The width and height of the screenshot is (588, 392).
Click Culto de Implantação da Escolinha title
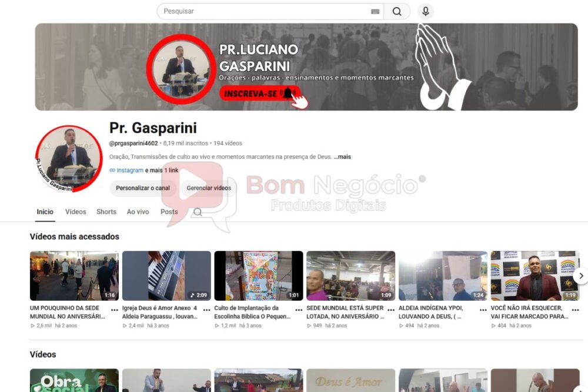pos(252,312)
